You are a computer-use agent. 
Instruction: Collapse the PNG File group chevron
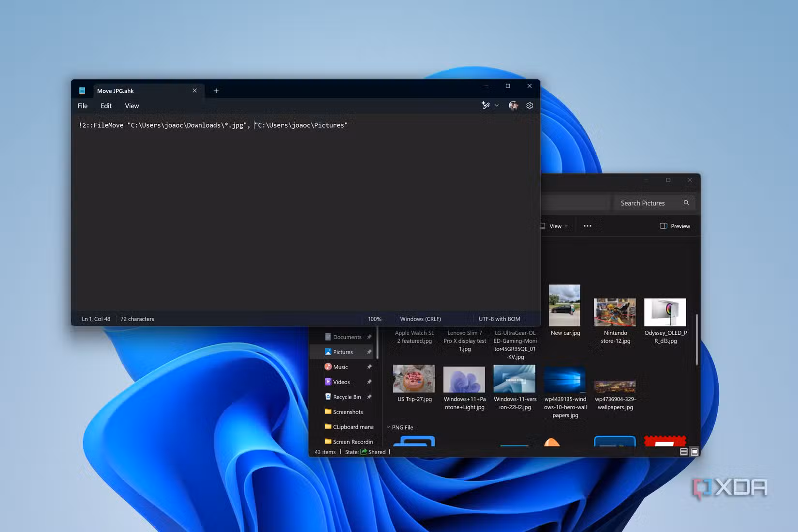[388, 427]
